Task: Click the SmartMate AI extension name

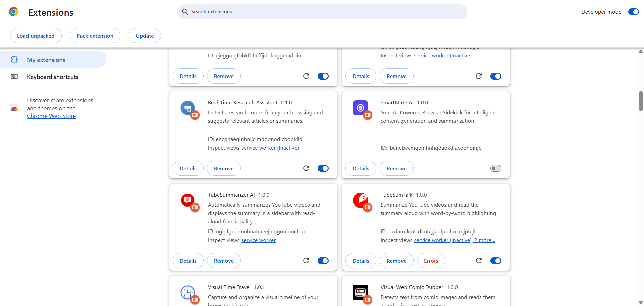Action: point(397,103)
